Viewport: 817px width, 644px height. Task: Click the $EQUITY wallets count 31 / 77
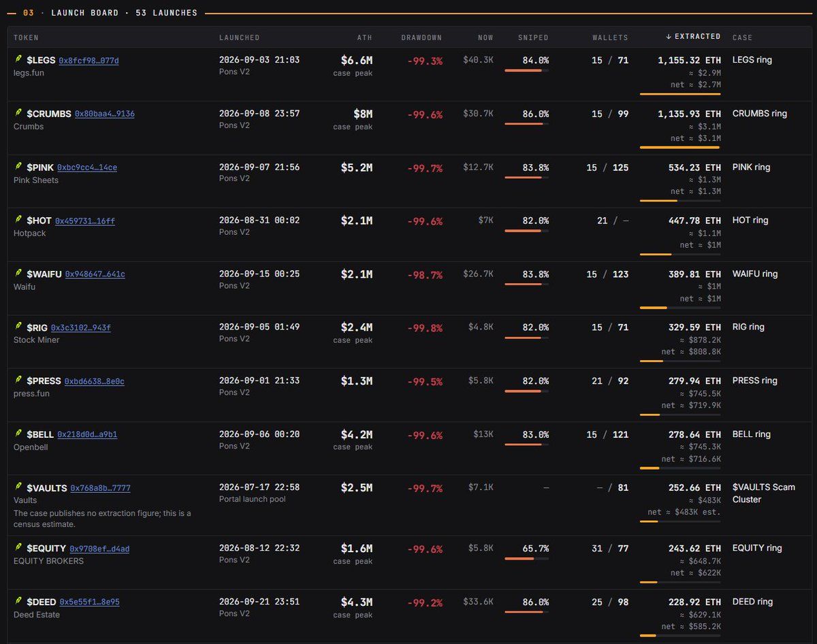[x=610, y=549]
